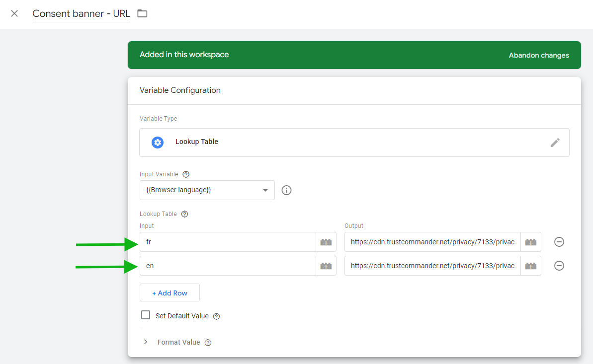Edit the 'Consent banner - URL' variable name

point(81,14)
